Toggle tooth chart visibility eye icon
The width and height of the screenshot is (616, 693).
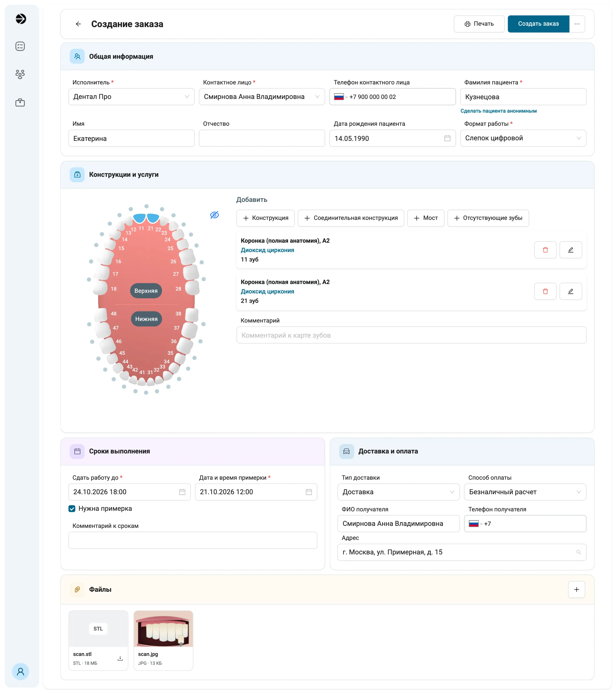pos(214,215)
